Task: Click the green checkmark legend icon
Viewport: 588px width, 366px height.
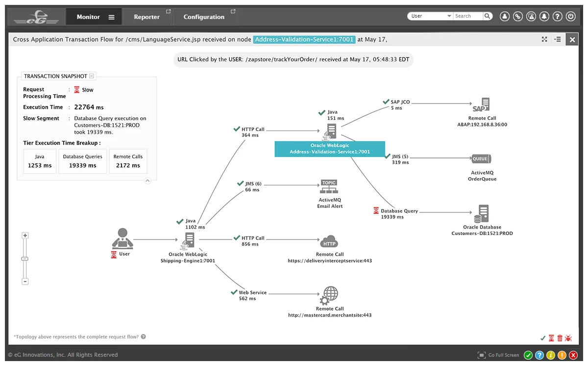Action: pyautogui.click(x=543, y=338)
